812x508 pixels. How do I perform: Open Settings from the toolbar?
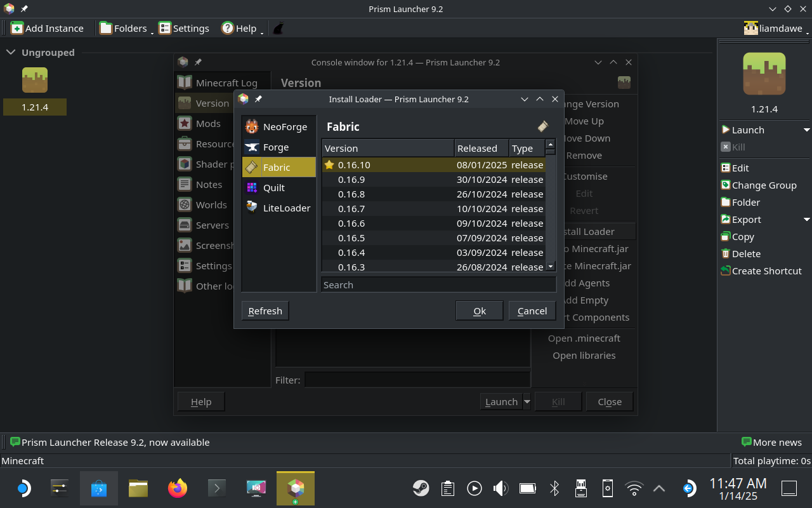coord(184,29)
